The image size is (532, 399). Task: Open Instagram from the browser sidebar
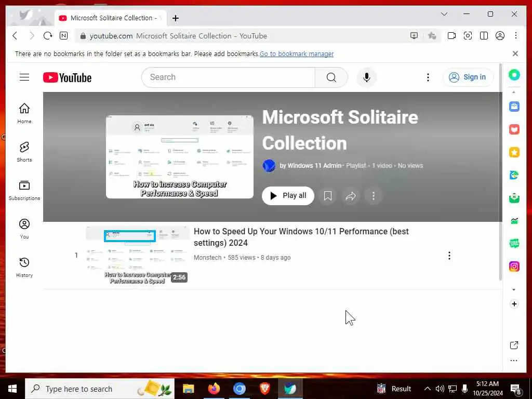(x=514, y=267)
